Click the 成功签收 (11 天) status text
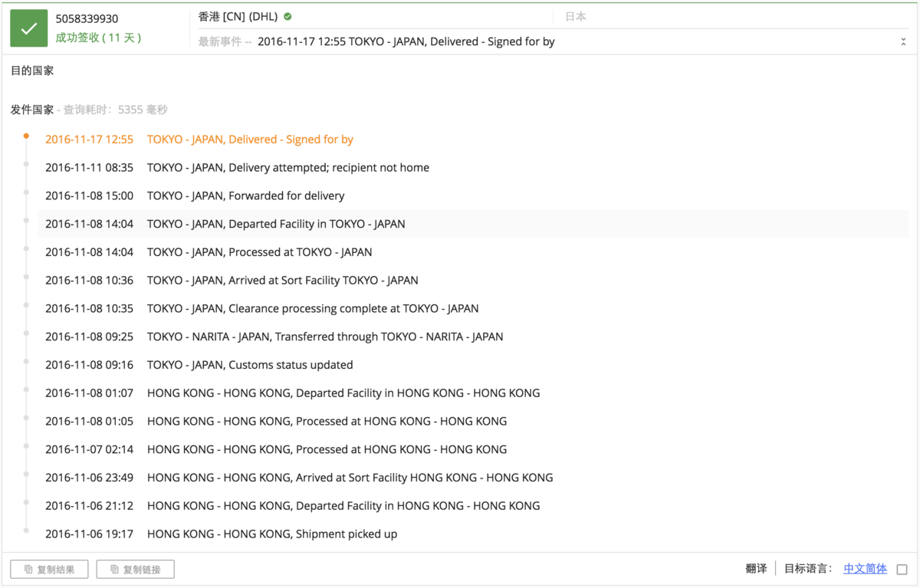 click(98, 37)
